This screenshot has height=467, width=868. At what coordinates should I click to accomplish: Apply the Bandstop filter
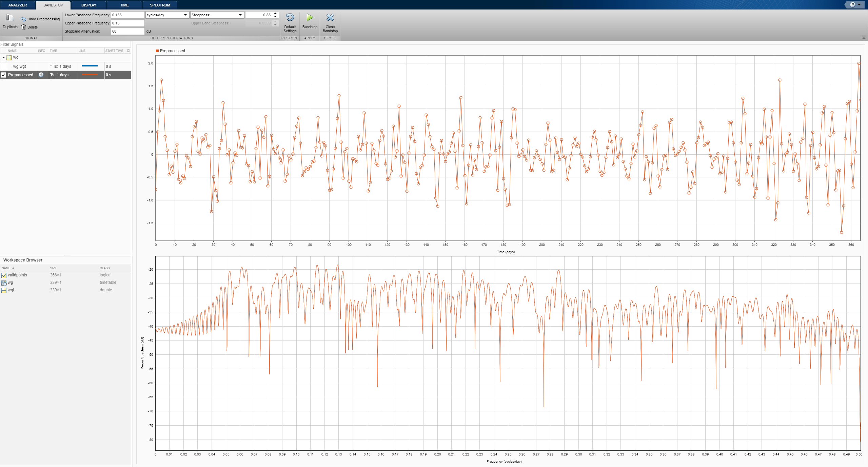click(x=310, y=18)
